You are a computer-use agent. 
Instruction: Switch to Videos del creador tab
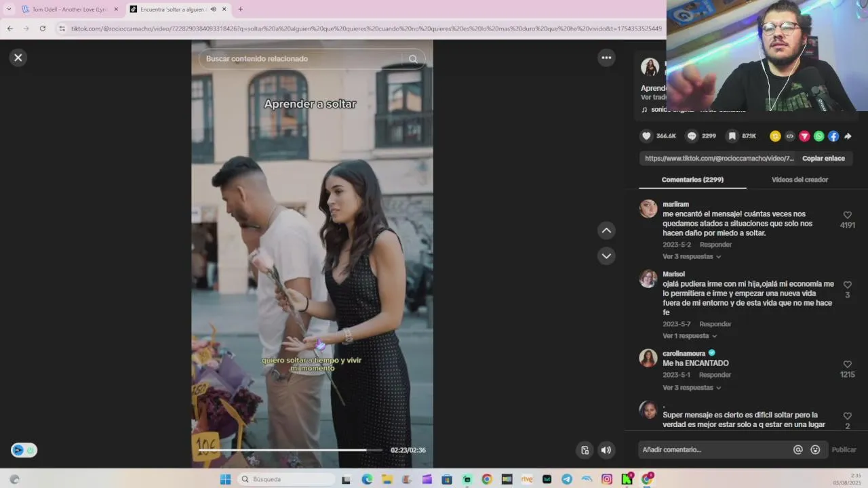pyautogui.click(x=800, y=180)
